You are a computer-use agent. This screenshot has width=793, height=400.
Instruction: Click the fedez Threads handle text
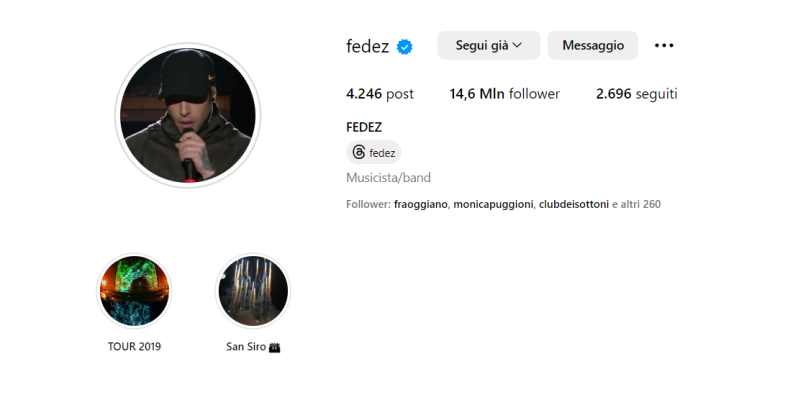pyautogui.click(x=382, y=153)
